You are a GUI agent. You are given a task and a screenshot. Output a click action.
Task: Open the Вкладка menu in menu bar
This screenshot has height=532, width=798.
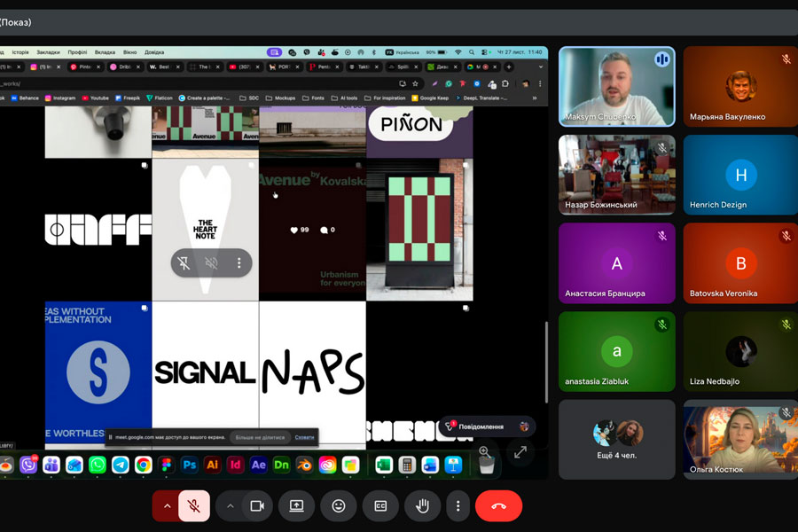click(x=105, y=52)
